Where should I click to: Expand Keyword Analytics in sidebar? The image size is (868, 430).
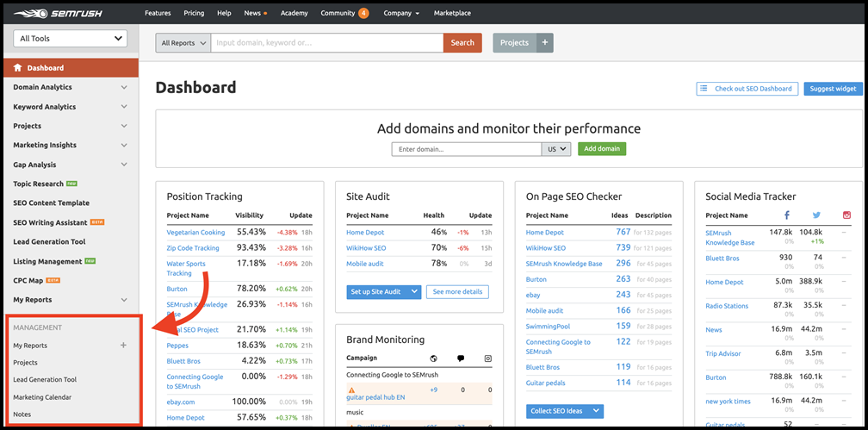124,106
